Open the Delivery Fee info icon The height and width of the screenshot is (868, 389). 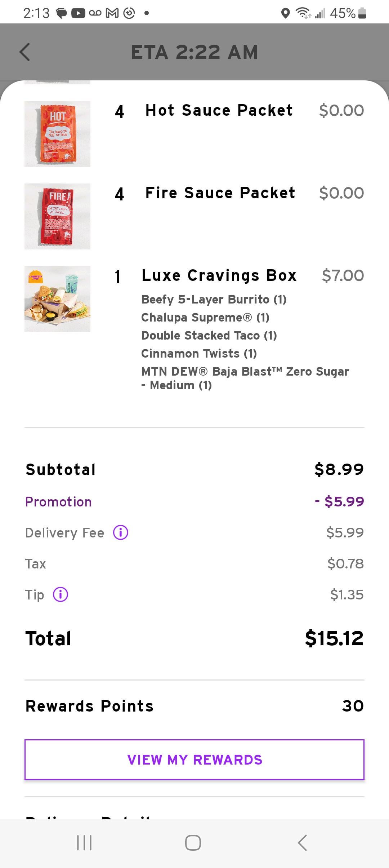pos(121,532)
